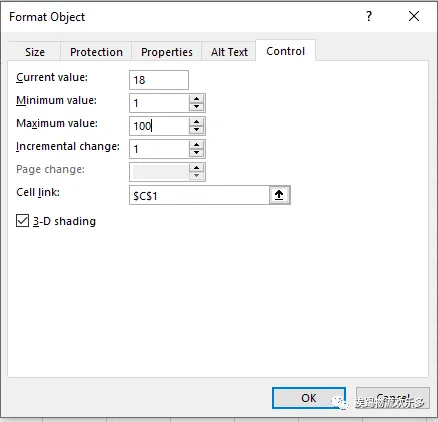
Task: Confirm settings with the OK button
Action: 309,398
